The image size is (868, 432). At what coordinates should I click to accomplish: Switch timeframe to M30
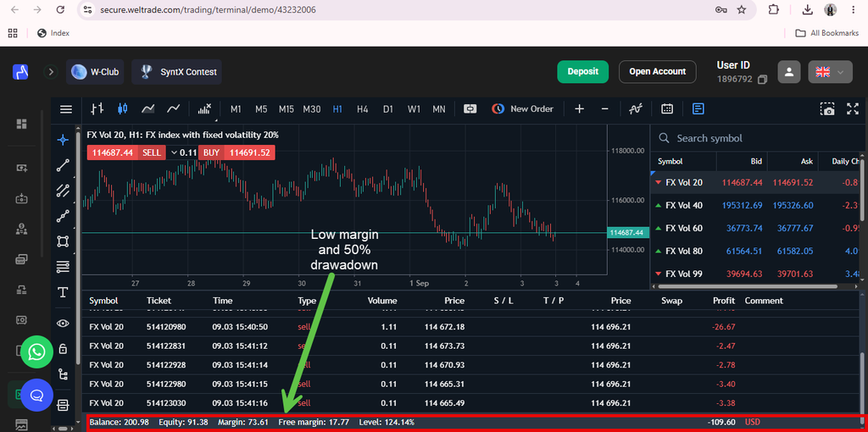click(x=312, y=109)
